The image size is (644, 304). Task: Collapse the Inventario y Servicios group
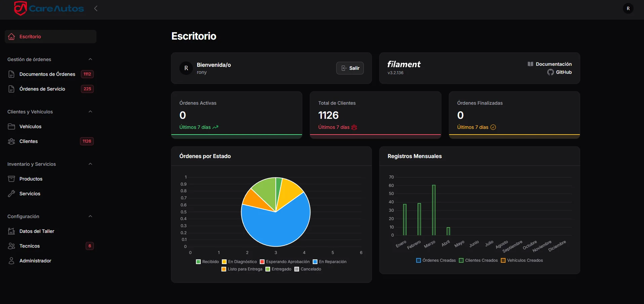click(x=90, y=164)
